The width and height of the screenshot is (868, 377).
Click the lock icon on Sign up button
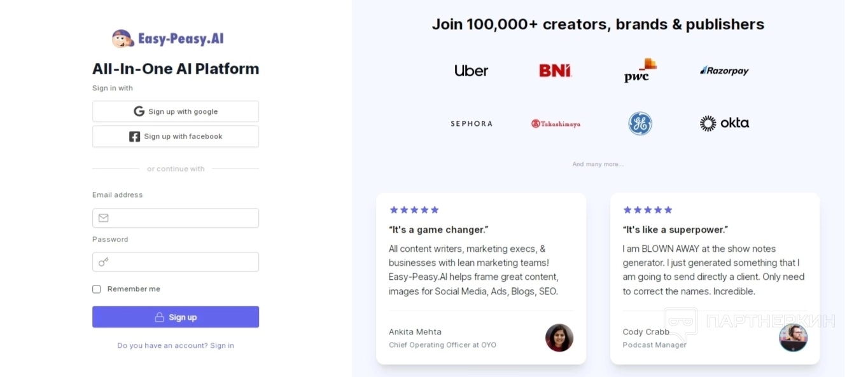pos(160,317)
